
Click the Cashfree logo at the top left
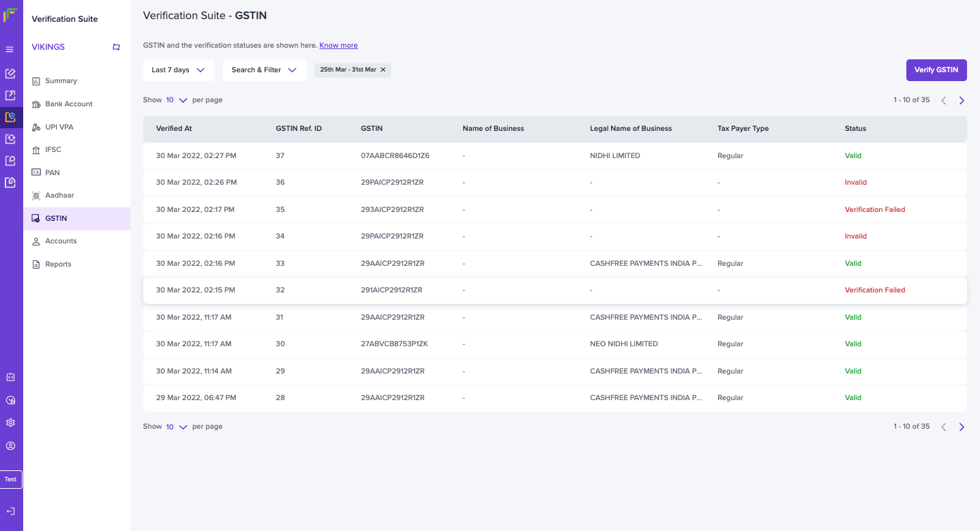point(10,16)
